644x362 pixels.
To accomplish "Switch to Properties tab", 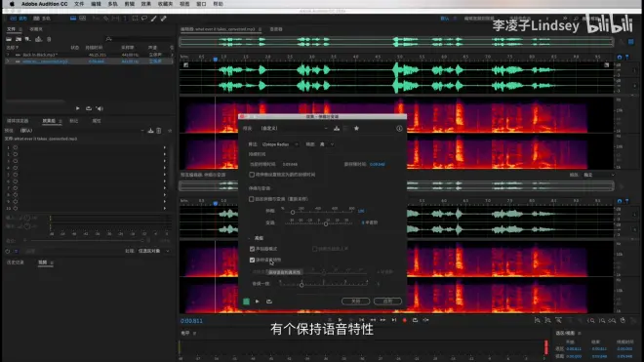I will (x=97, y=121).
